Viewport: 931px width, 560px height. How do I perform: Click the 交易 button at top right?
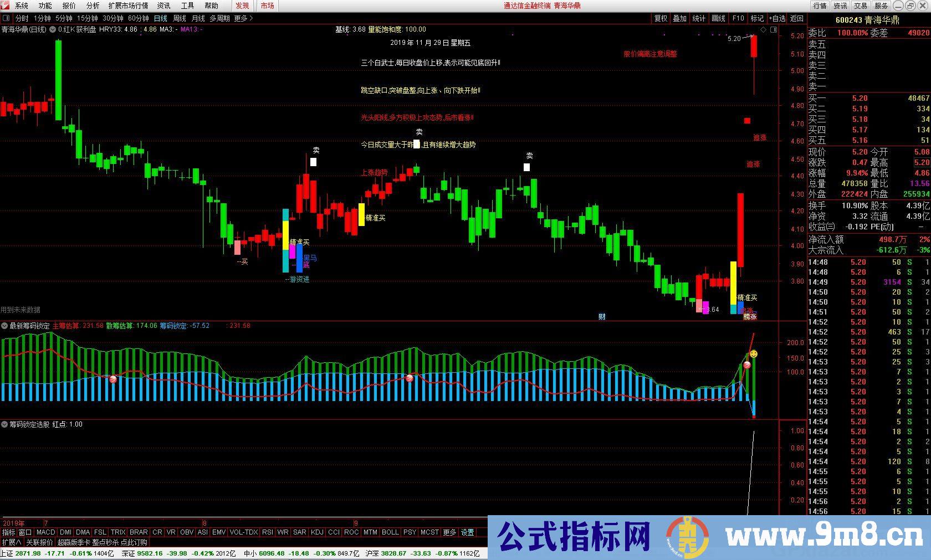click(x=861, y=6)
